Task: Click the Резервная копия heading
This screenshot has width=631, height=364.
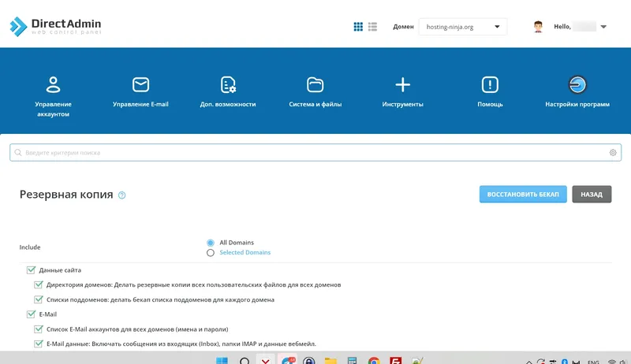Action: (x=66, y=195)
